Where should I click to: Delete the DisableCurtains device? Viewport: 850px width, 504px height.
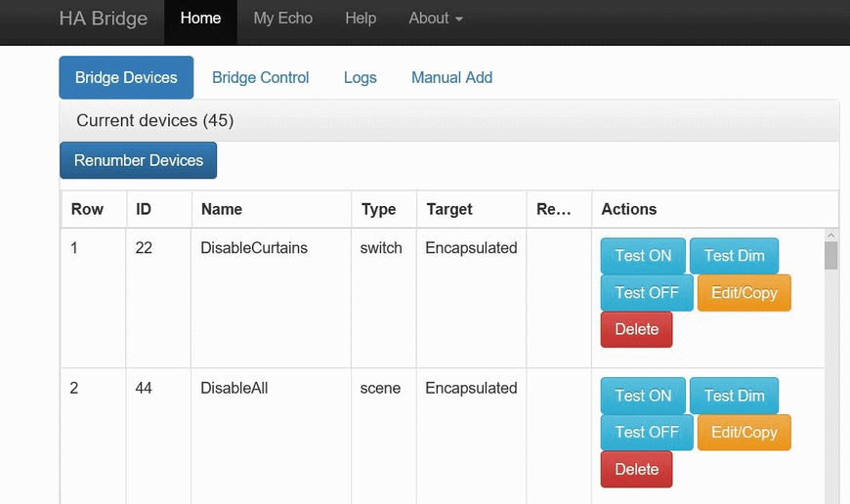(636, 329)
